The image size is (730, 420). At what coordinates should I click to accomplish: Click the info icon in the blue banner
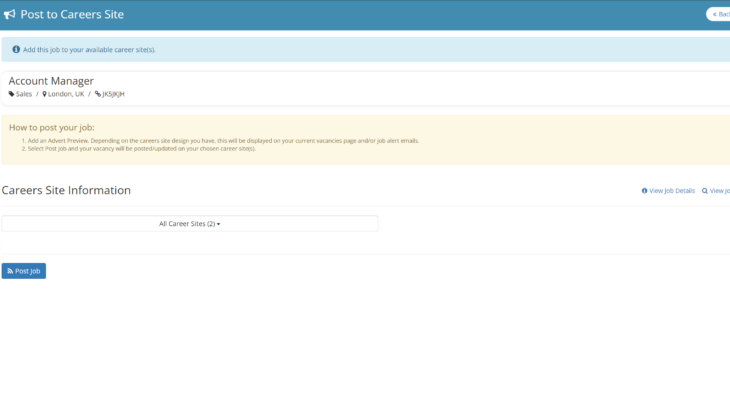pos(16,49)
